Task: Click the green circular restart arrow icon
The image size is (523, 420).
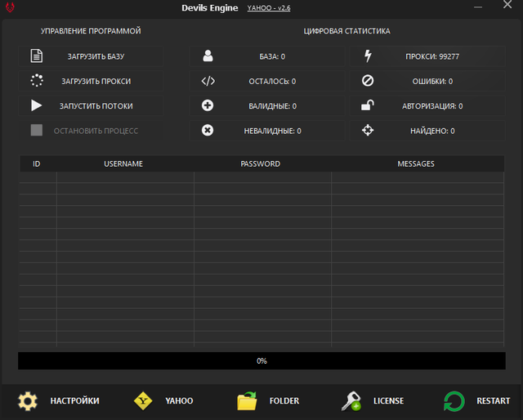Action: click(454, 401)
